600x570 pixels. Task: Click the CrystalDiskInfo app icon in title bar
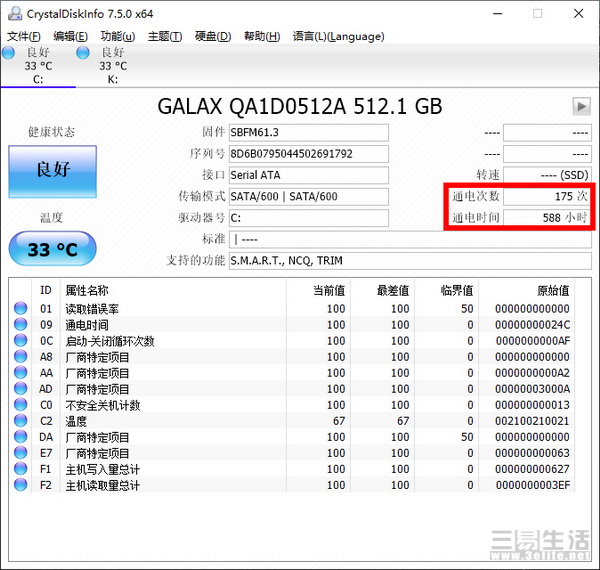15,14
